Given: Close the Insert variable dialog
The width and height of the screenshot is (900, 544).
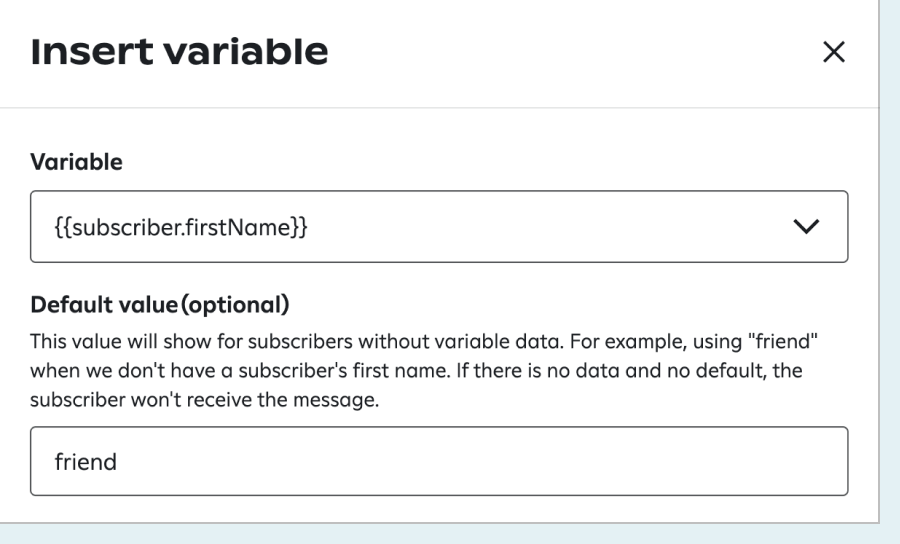Looking at the screenshot, I should 833,53.
